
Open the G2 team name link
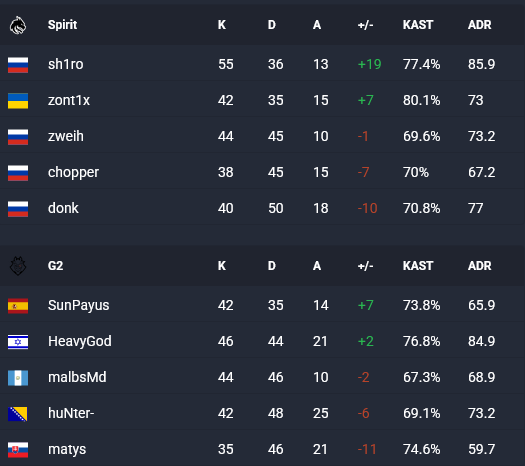pos(55,266)
